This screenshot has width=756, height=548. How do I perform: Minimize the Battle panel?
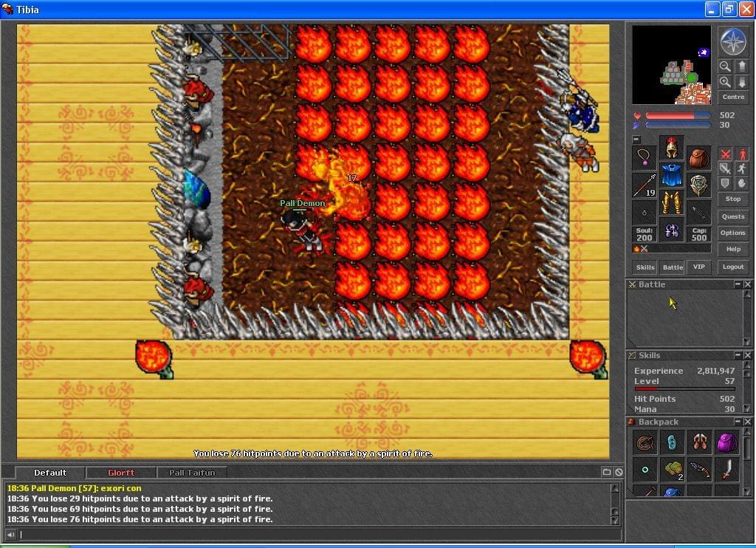pyautogui.click(x=738, y=284)
